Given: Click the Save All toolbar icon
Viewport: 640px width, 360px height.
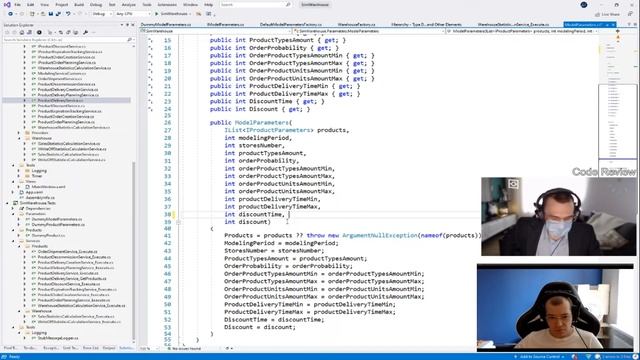Looking at the screenshot, I should [58, 14].
